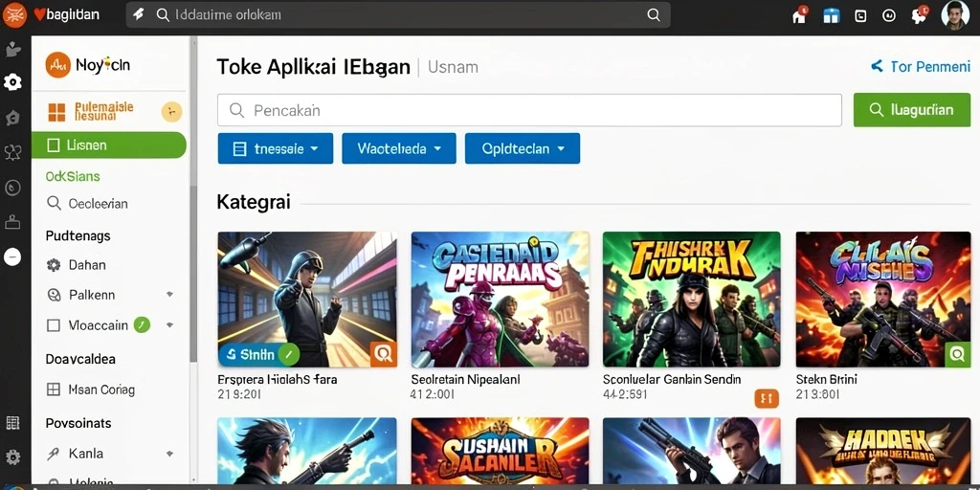Open the Sconluelar Ganlain Sendin thumbnail
Viewport: 980px width, 490px height.
coord(691,299)
